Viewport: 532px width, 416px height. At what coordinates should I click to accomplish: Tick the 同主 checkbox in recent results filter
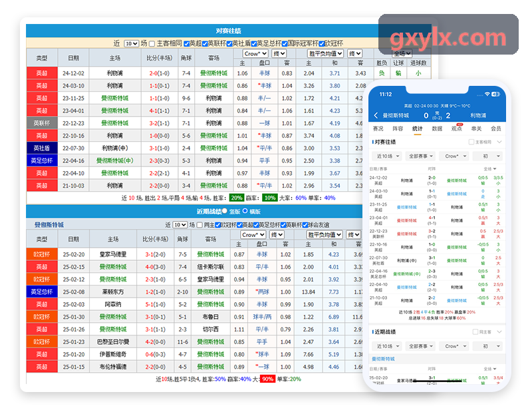pyautogui.click(x=199, y=225)
